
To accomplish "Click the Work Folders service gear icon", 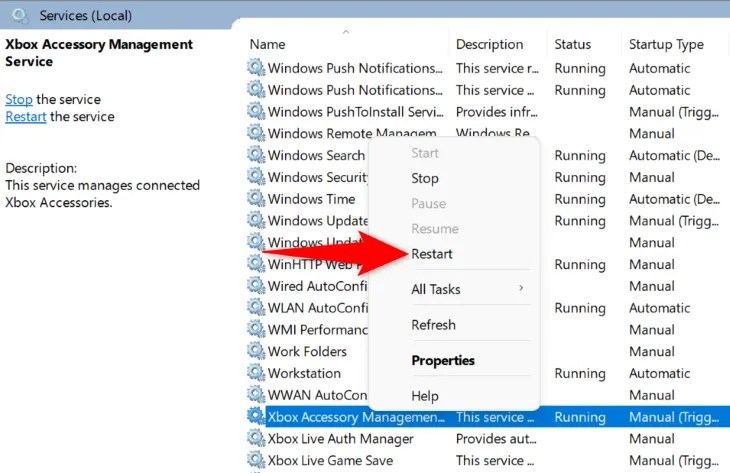I will click(256, 351).
